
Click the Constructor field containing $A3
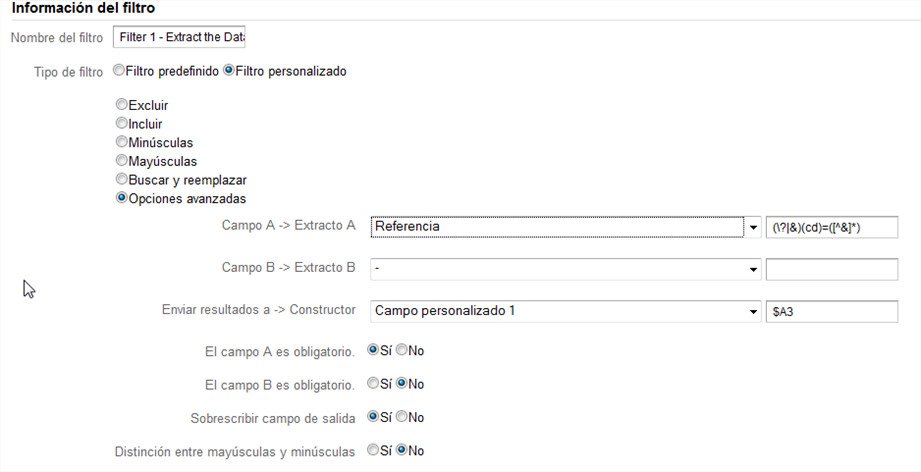(832, 312)
